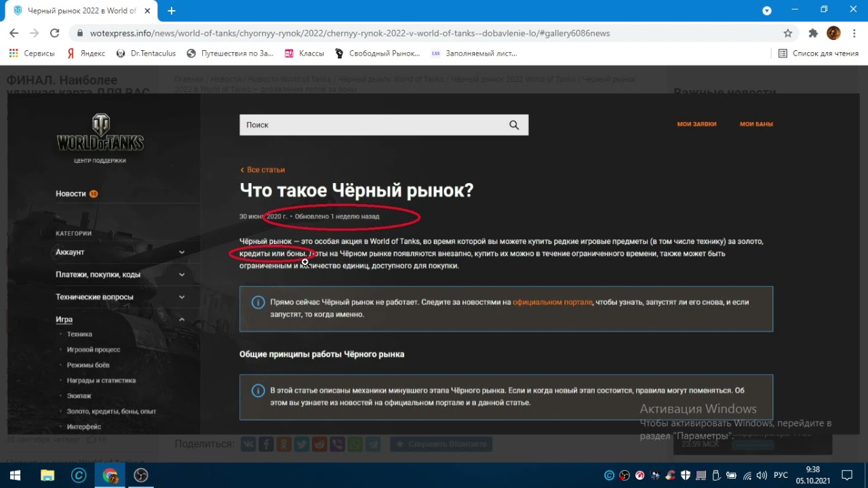The width and height of the screenshot is (868, 488).
Task: Open Windows Security shield in the tray
Action: (686, 475)
